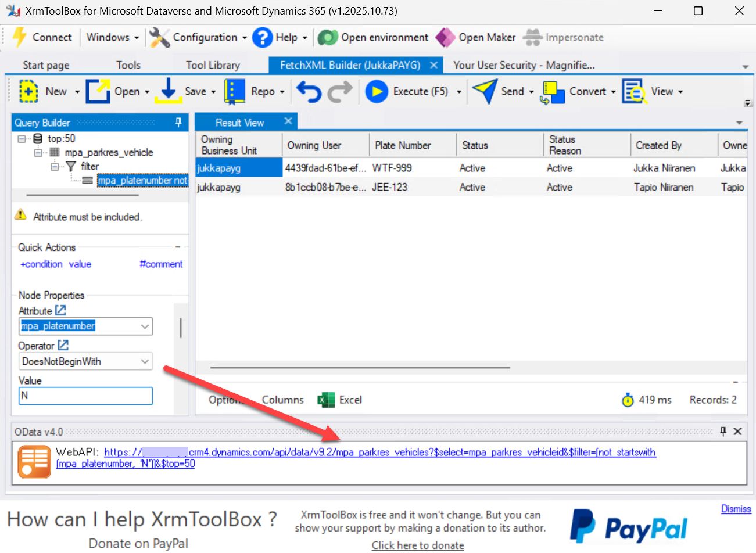Click the Save download arrow icon

(x=168, y=91)
